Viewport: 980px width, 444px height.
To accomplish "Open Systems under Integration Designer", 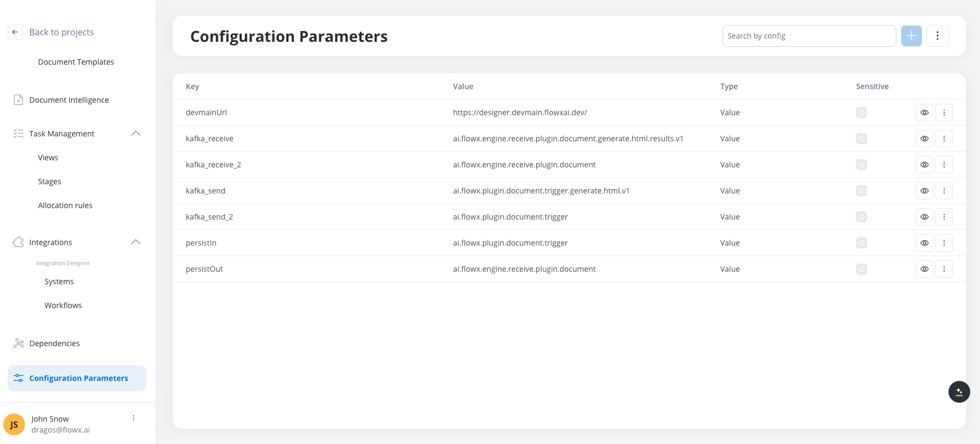I will (59, 282).
